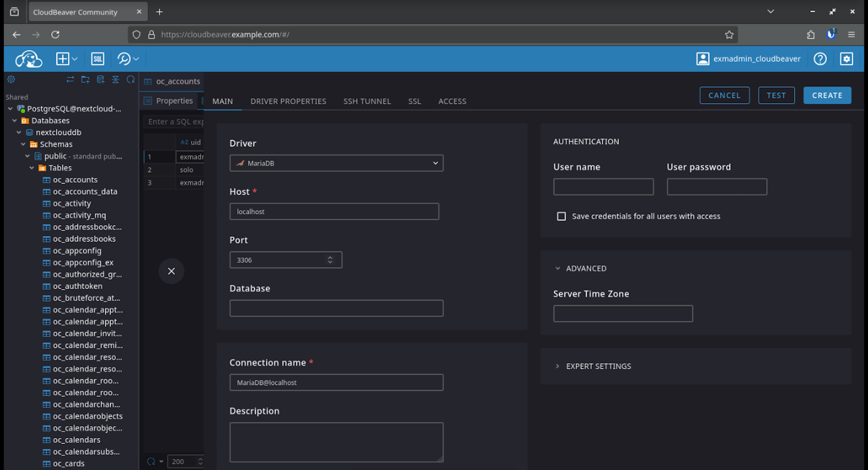
Task: Click the Database input field
Action: tap(336, 308)
